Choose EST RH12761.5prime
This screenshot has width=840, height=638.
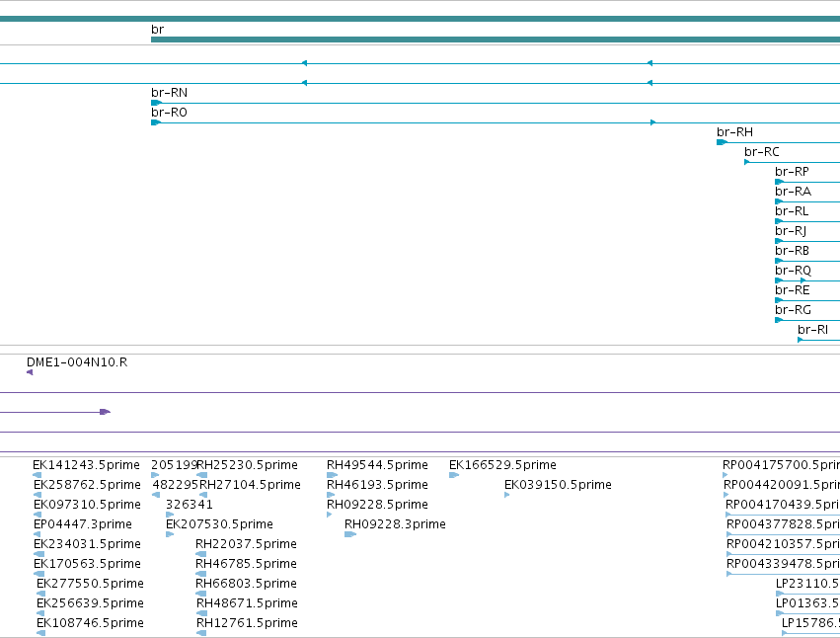click(x=247, y=623)
